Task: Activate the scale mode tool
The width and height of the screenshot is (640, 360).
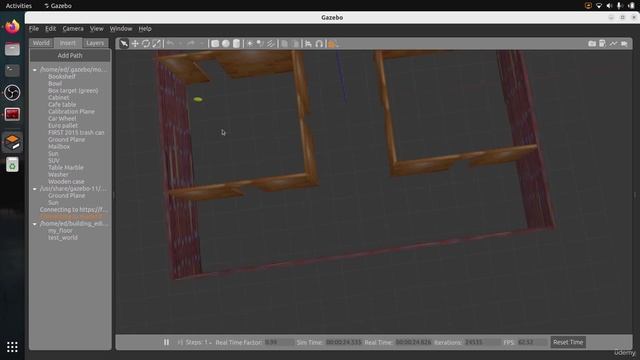Action: point(156,44)
